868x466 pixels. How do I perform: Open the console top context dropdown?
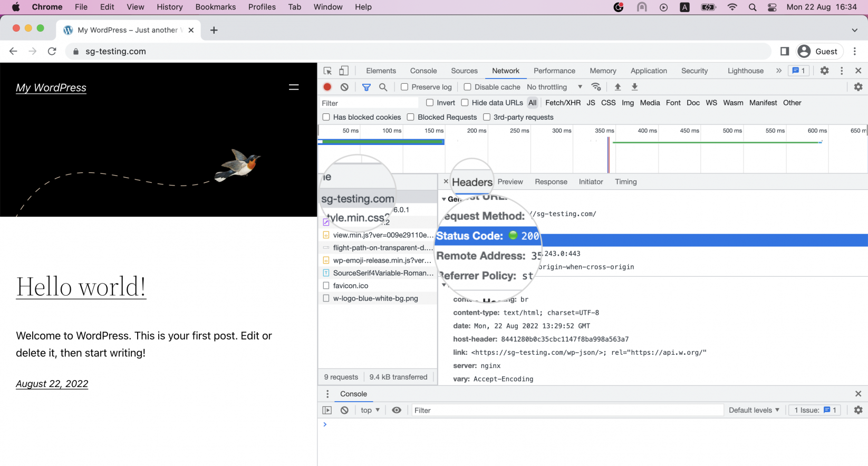pos(370,410)
